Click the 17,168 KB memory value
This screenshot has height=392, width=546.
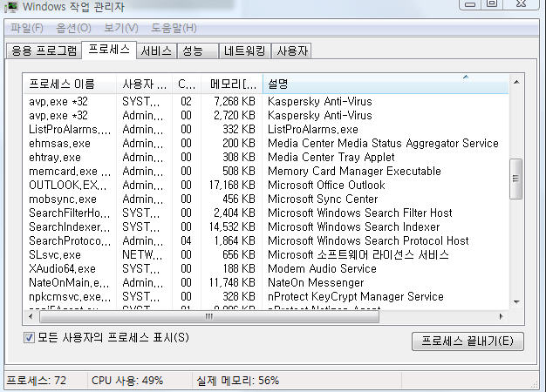point(232,185)
